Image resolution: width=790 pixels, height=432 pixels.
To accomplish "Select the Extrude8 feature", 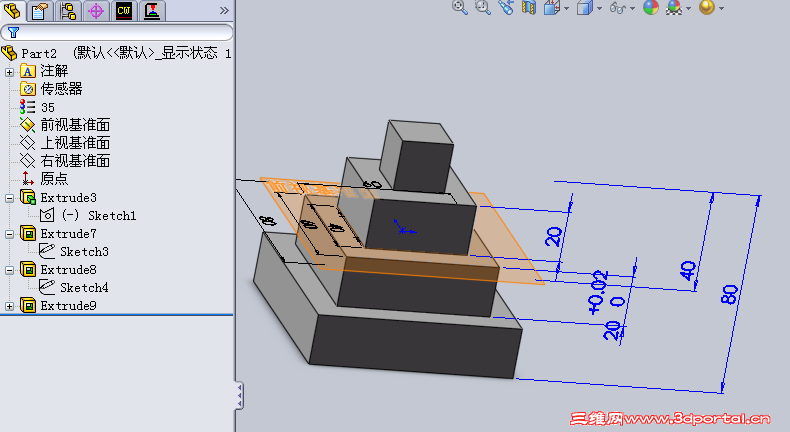I will [68, 270].
